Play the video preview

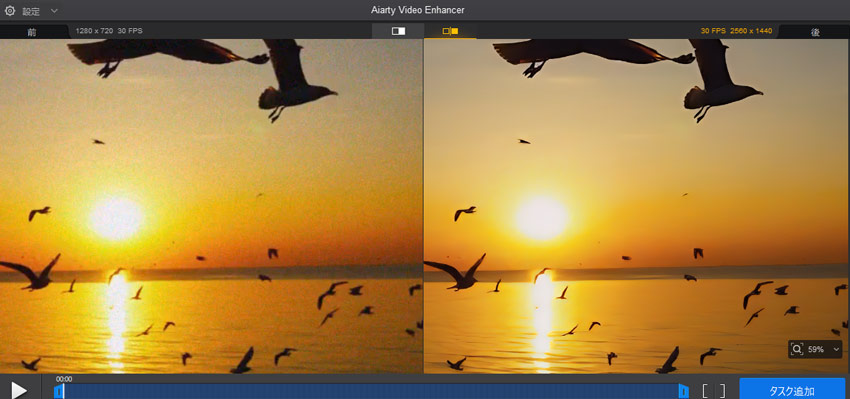[20, 390]
